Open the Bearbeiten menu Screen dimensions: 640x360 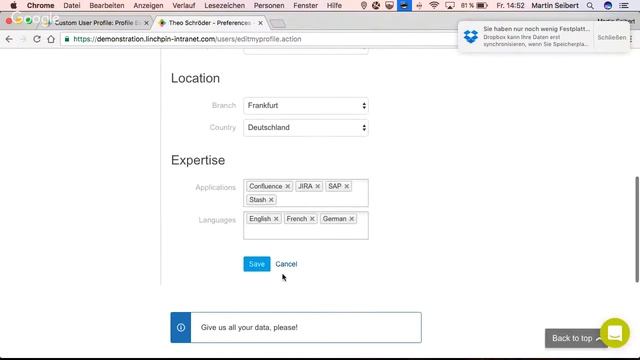pos(107,6)
